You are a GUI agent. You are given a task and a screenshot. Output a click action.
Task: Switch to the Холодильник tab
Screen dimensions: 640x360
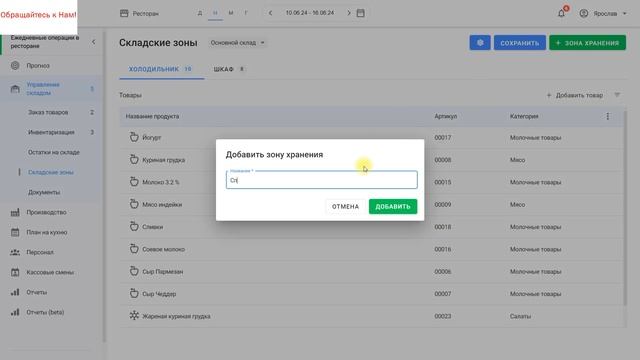[x=162, y=69]
